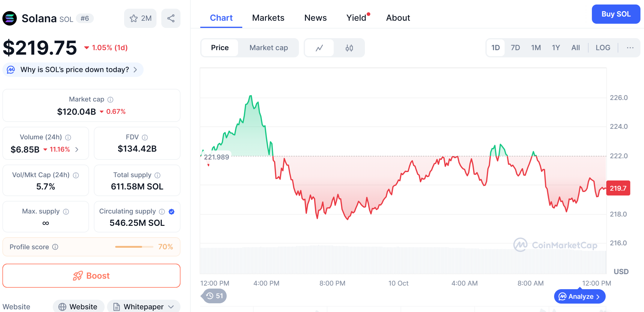644x312 pixels.
Task: Select the 7D time range
Action: coord(515,48)
